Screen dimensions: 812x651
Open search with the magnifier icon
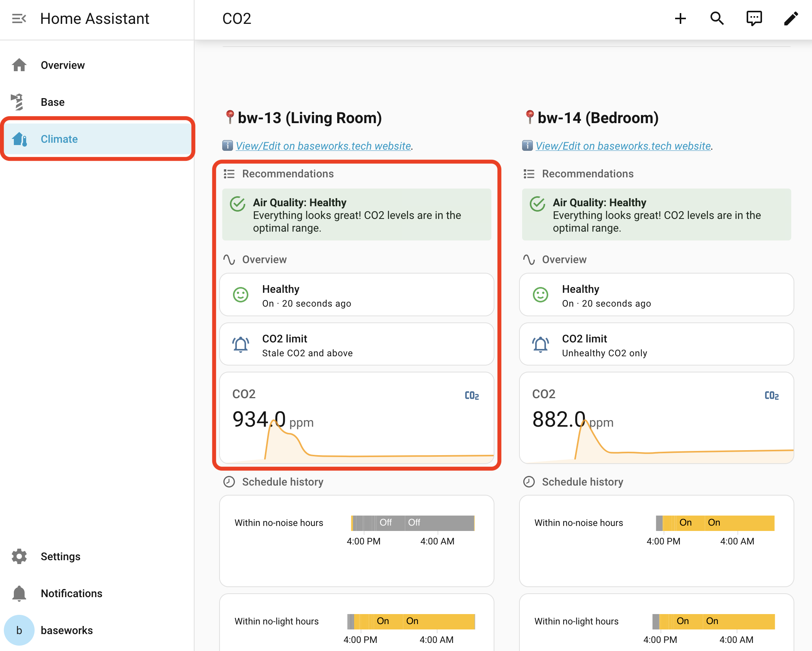click(x=717, y=18)
